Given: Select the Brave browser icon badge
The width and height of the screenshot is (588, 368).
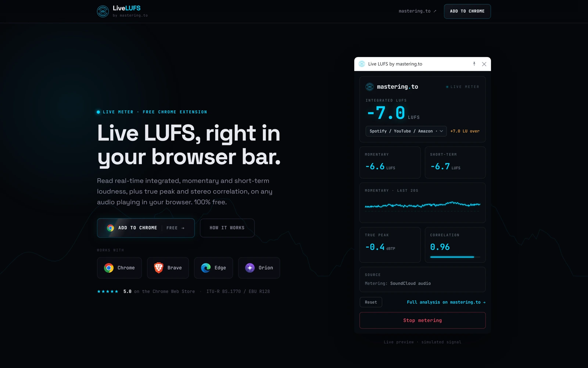Looking at the screenshot, I should point(168,268).
